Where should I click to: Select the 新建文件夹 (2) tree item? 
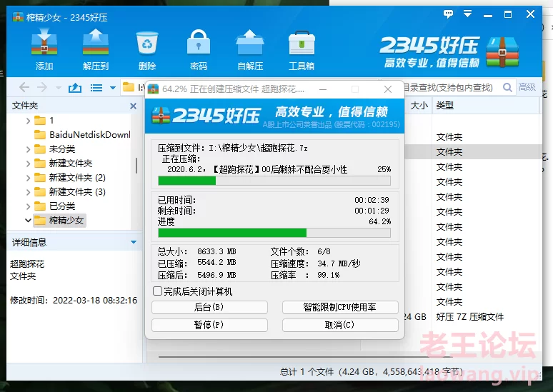70,178
